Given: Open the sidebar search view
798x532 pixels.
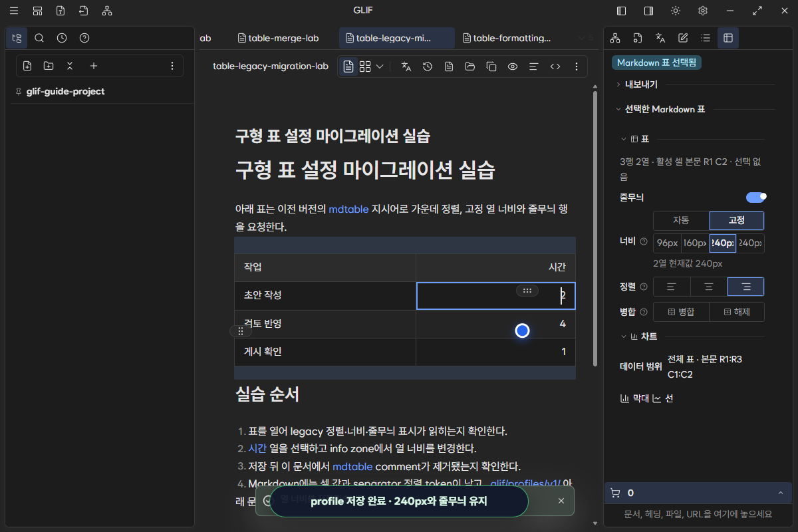Looking at the screenshot, I should click(x=39, y=38).
